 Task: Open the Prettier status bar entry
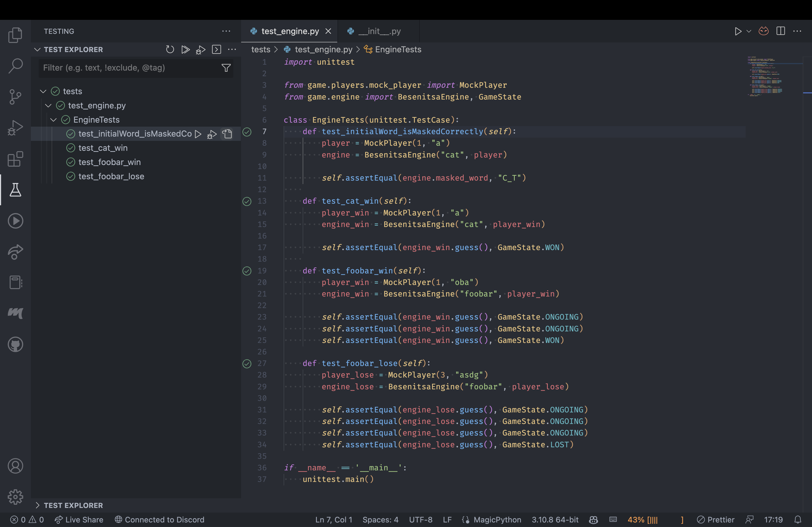tap(716, 519)
